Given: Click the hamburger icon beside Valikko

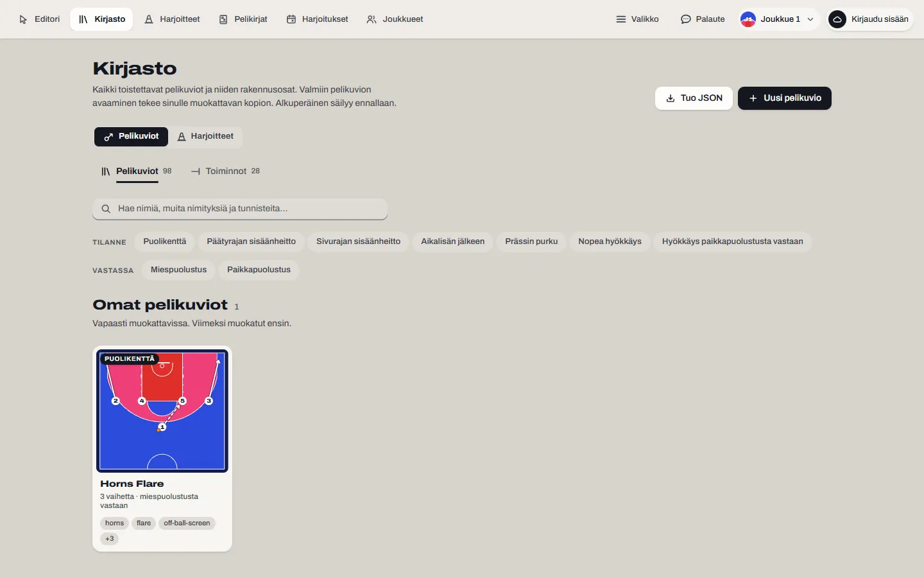Looking at the screenshot, I should point(621,19).
